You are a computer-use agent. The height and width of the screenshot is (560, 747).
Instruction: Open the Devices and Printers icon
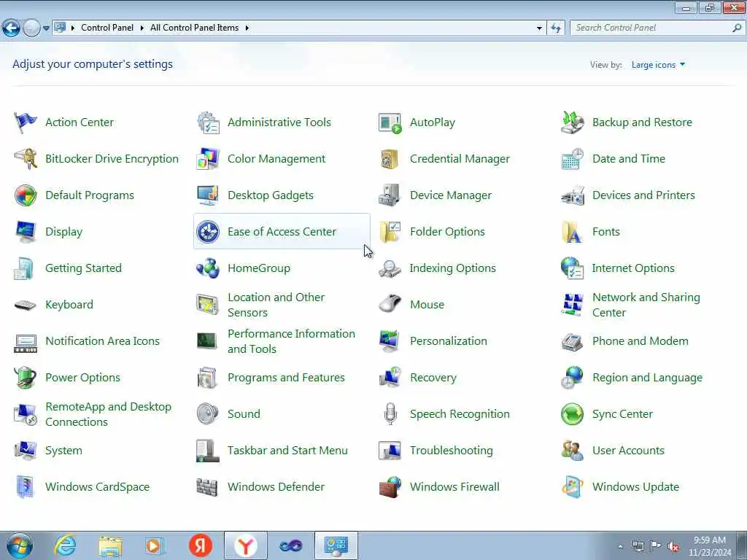[572, 195]
